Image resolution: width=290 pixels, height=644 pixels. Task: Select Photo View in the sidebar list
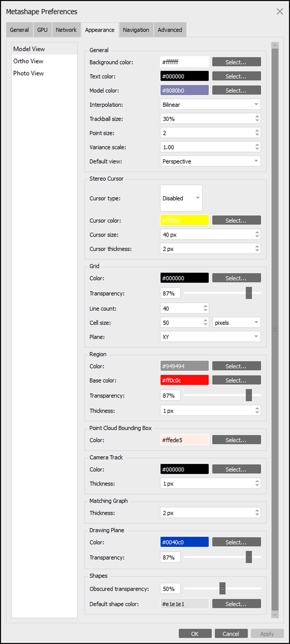click(44, 73)
